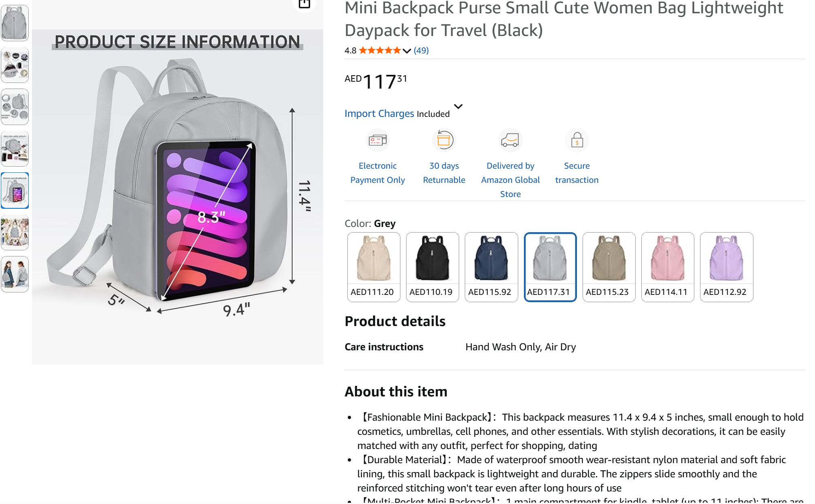View the two women models thumbnail

[15, 274]
